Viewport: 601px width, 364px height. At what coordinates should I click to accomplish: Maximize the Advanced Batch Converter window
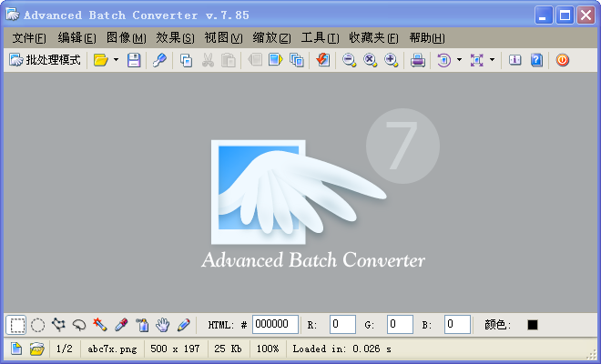(x=565, y=15)
